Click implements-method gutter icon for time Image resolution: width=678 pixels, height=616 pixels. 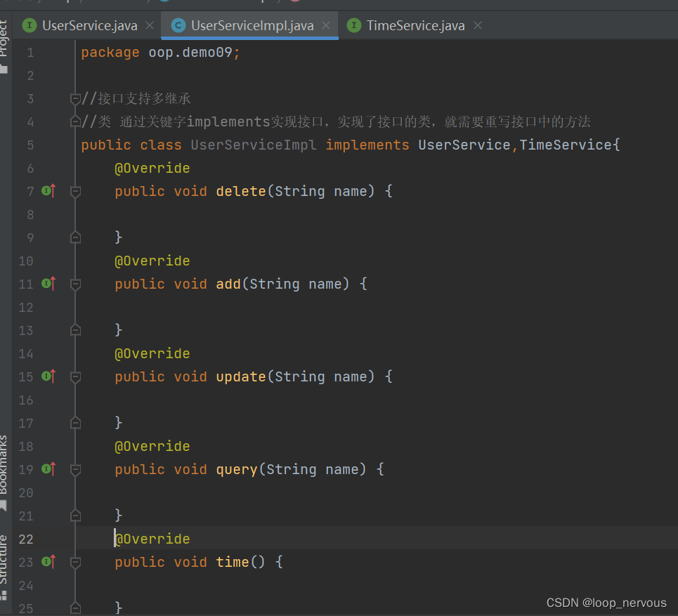pyautogui.click(x=48, y=561)
